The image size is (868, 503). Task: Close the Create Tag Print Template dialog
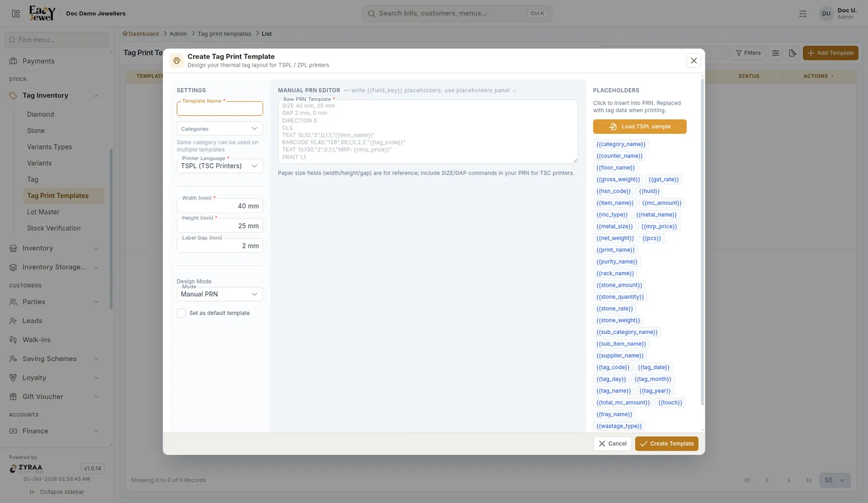point(694,61)
